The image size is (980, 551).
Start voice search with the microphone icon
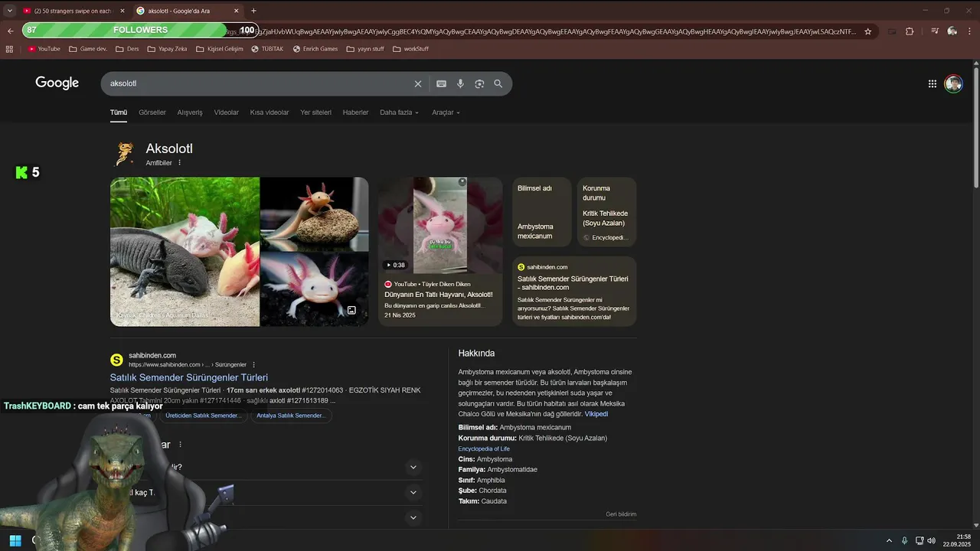pyautogui.click(x=460, y=84)
